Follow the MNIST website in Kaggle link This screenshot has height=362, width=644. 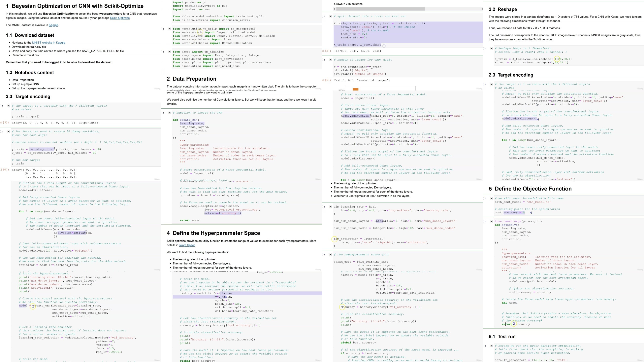(x=49, y=43)
